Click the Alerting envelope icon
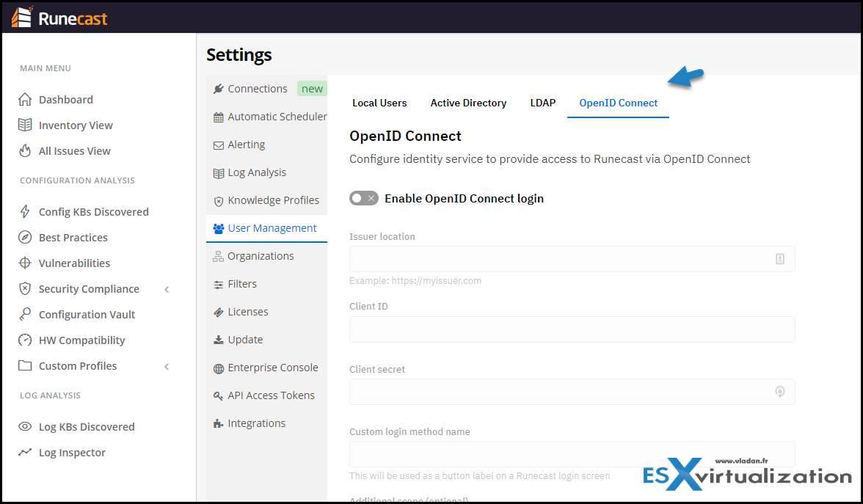 click(219, 145)
